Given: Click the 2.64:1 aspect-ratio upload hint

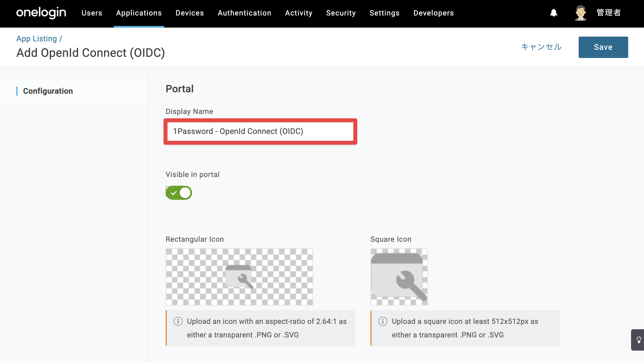Looking at the screenshot, I should tap(260, 328).
